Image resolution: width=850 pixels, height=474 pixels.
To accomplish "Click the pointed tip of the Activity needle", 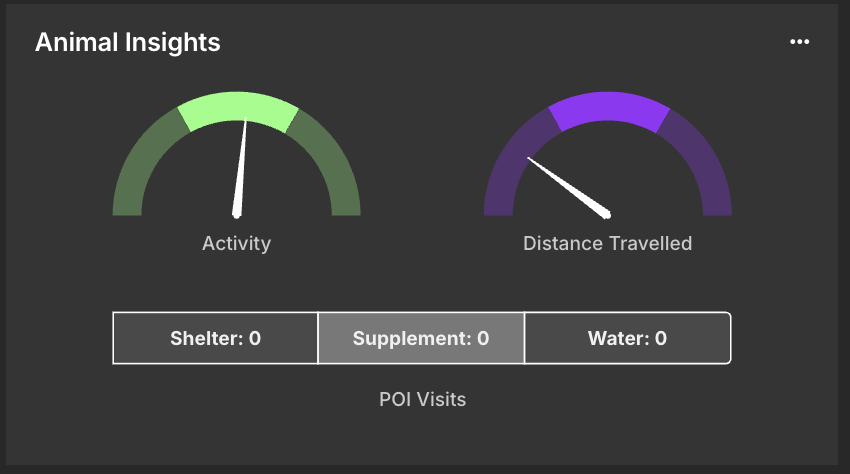I will 246,123.
